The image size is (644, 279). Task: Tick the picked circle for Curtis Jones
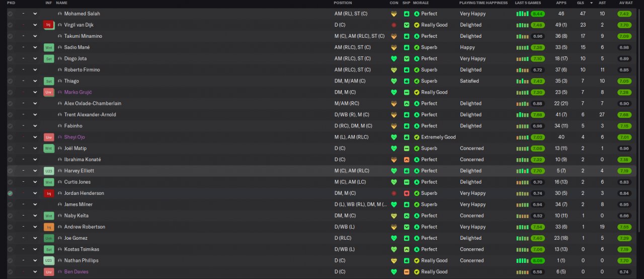[10, 182]
